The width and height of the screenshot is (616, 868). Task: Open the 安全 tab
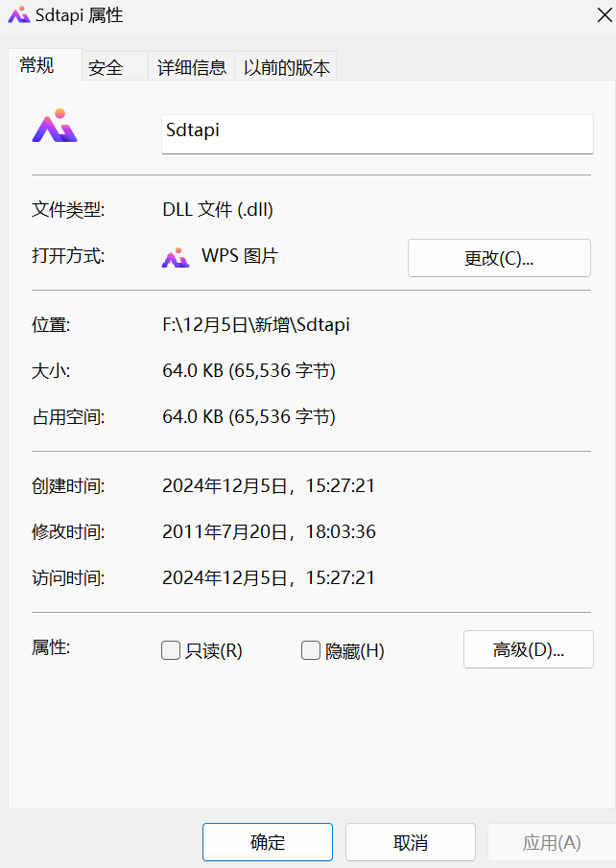[x=115, y=67]
